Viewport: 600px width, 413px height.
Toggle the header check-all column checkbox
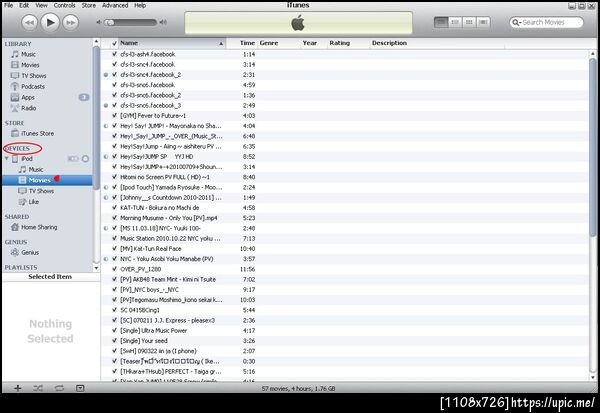tap(114, 44)
